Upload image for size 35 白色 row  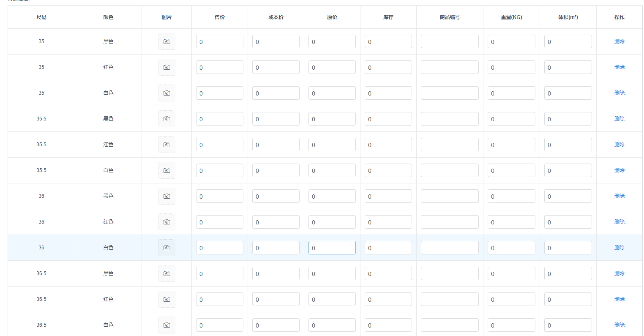tap(167, 93)
